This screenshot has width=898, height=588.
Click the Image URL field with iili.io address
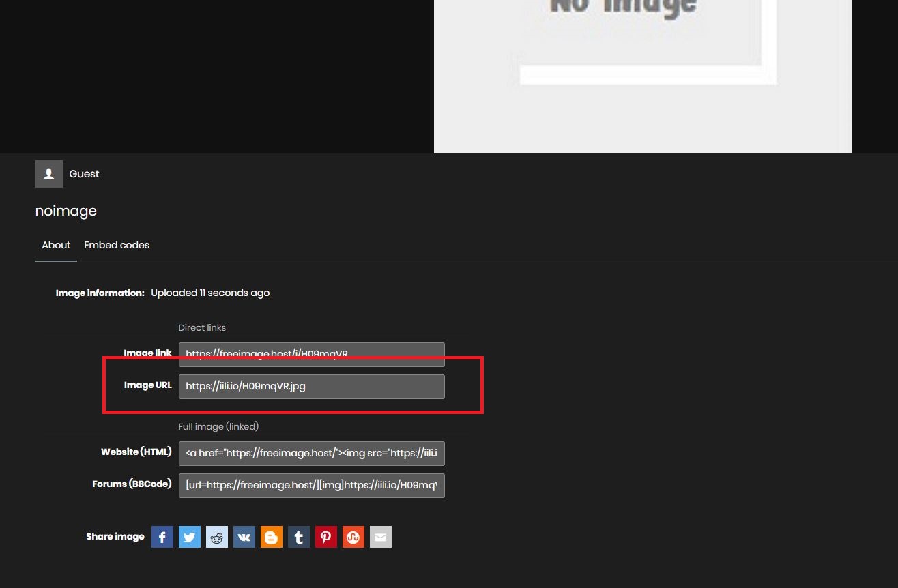[x=311, y=386]
